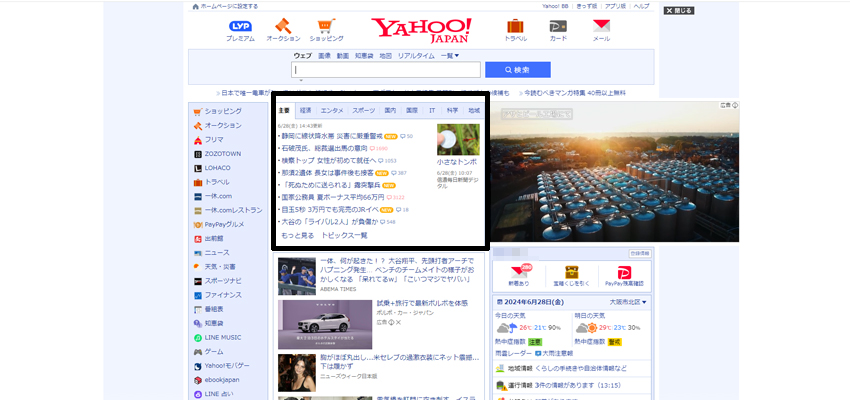The height and width of the screenshot is (400, 850).
Task: Open the LYP Premium icon
Action: coord(240,26)
